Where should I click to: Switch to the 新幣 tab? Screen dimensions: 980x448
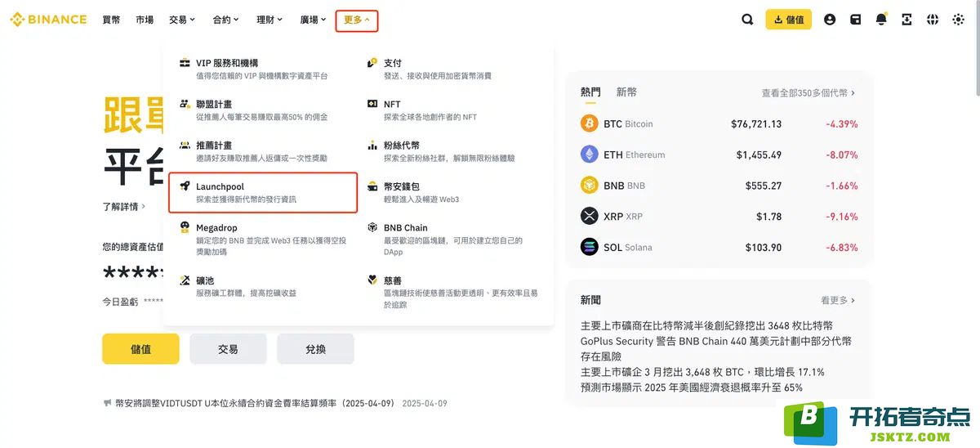[x=626, y=92]
